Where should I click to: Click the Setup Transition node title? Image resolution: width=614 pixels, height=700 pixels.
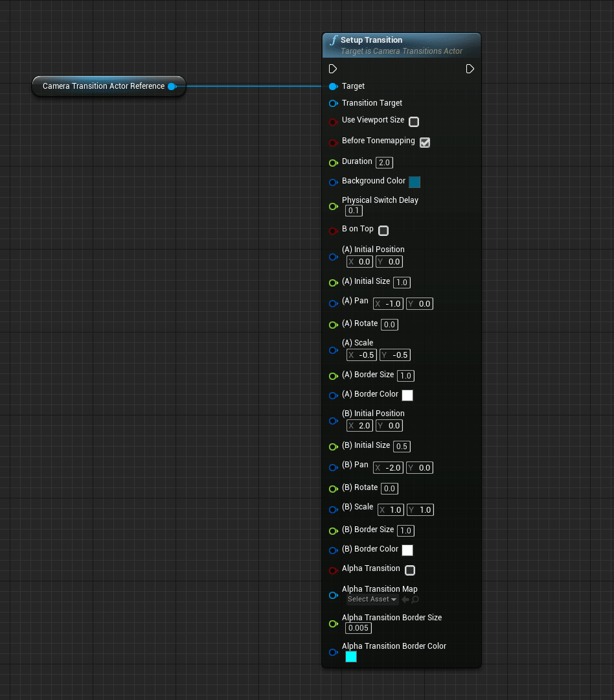pos(371,40)
